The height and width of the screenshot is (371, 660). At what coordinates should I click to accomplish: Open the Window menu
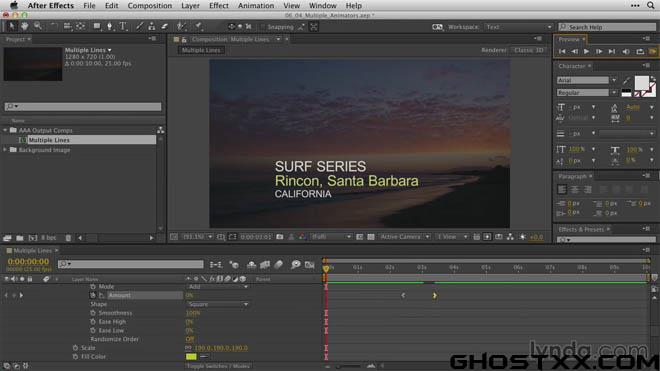click(322, 5)
